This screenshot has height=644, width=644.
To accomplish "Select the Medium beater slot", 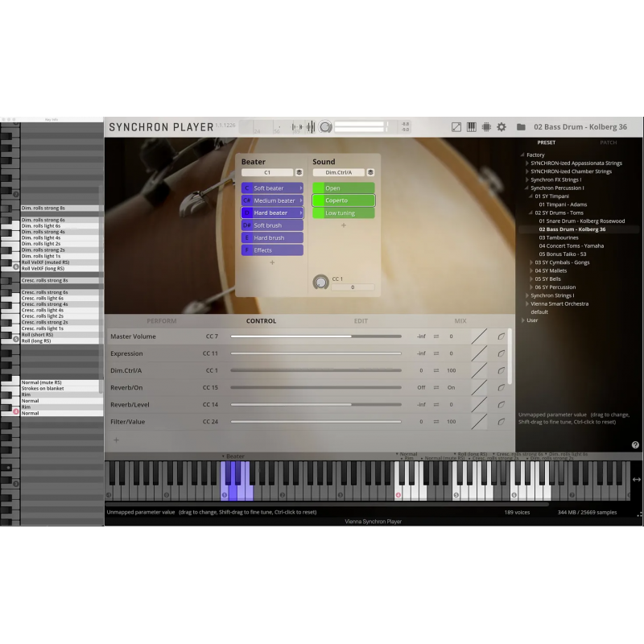I will (272, 200).
